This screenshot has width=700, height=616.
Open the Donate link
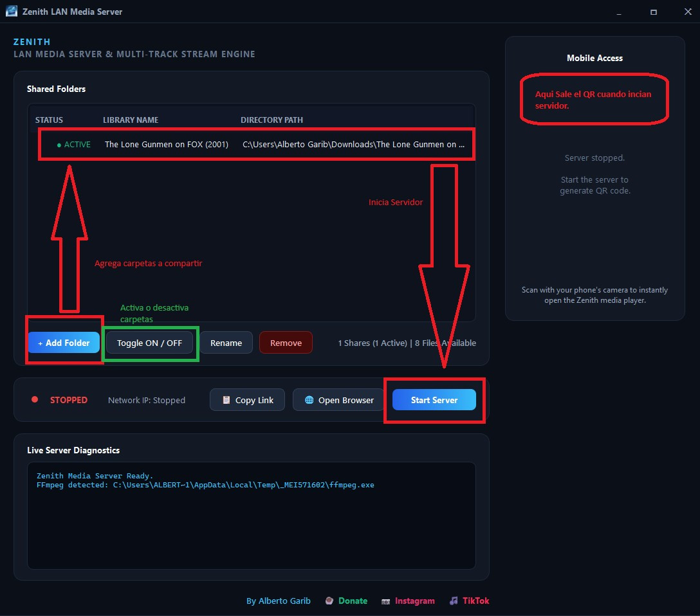353,601
